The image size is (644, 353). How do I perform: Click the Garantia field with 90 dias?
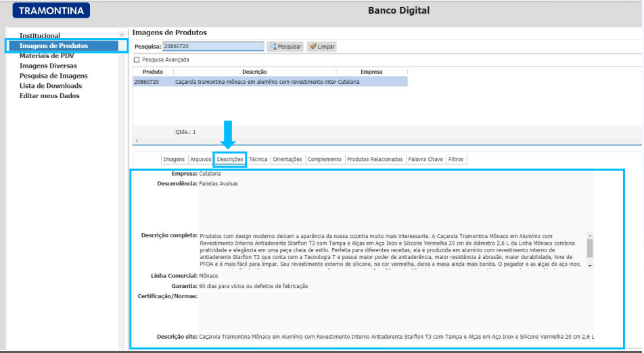pyautogui.click(x=396, y=286)
